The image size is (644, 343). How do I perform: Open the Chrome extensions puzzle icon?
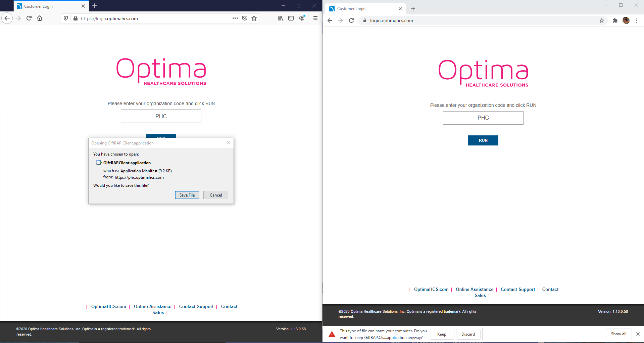(x=615, y=20)
